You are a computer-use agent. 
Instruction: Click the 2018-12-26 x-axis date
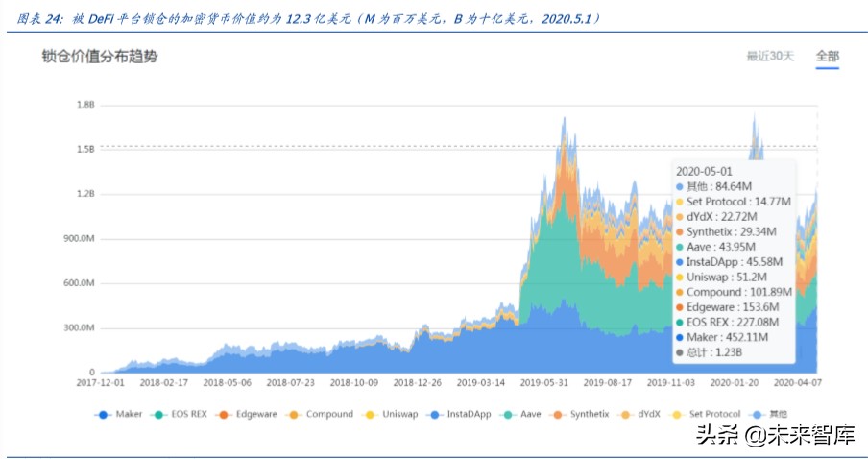[418, 382]
